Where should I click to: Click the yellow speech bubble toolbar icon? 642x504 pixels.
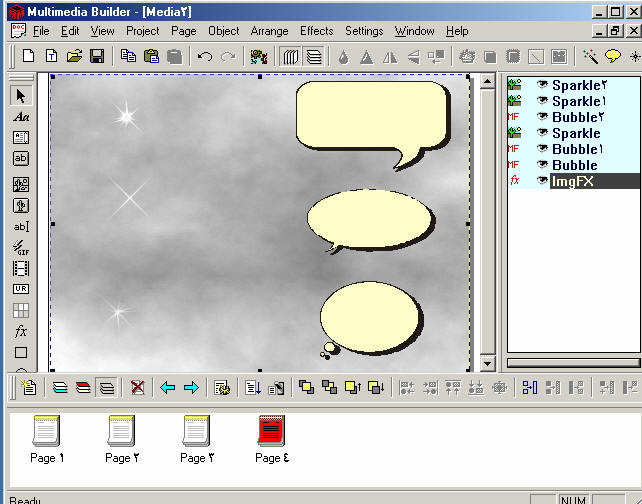click(x=613, y=56)
